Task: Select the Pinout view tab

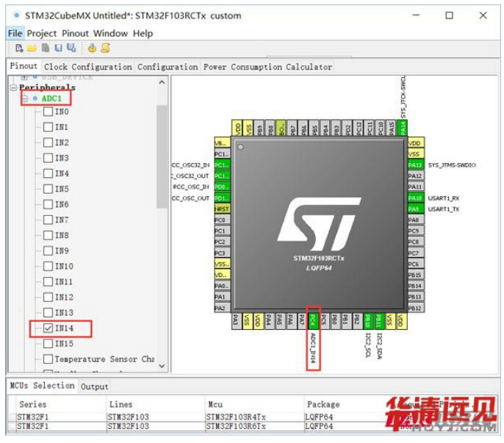Action: [24, 66]
